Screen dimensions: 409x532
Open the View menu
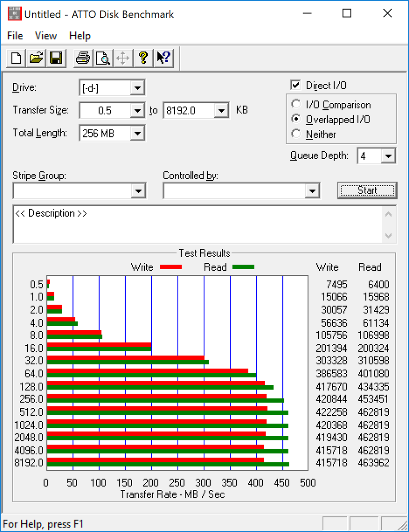click(x=46, y=36)
